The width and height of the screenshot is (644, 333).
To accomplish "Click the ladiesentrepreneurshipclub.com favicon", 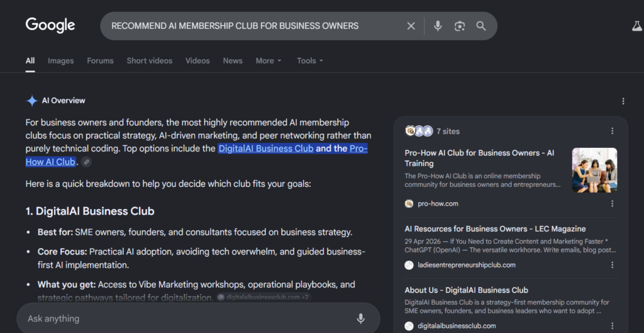I will pyautogui.click(x=409, y=265).
